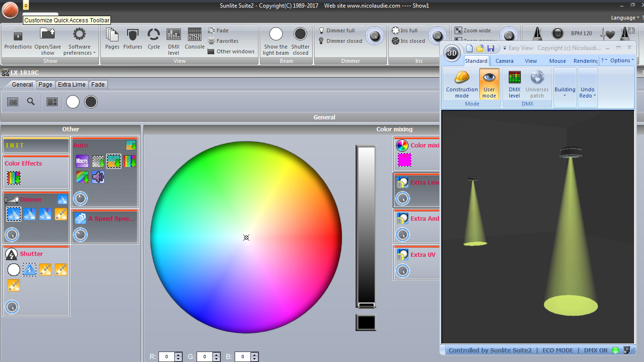
Task: Open the Console window
Action: pyautogui.click(x=195, y=39)
